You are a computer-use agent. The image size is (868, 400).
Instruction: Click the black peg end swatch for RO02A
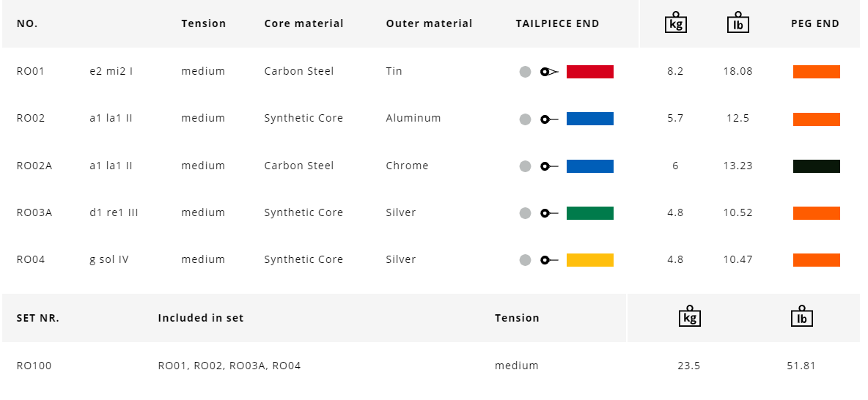point(816,166)
